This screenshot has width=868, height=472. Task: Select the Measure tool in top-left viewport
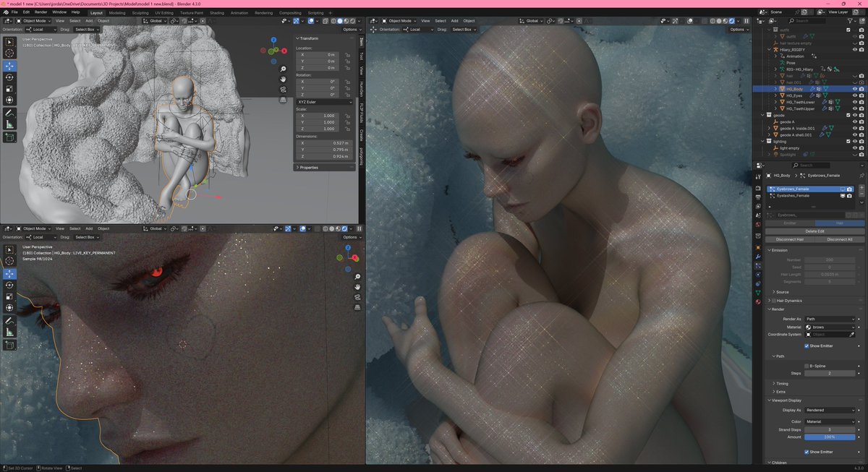click(9, 124)
